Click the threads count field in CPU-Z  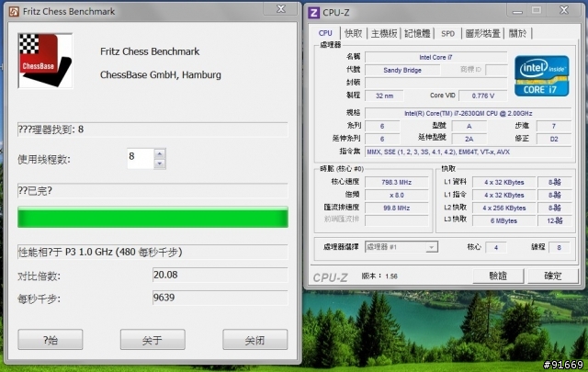coord(560,247)
